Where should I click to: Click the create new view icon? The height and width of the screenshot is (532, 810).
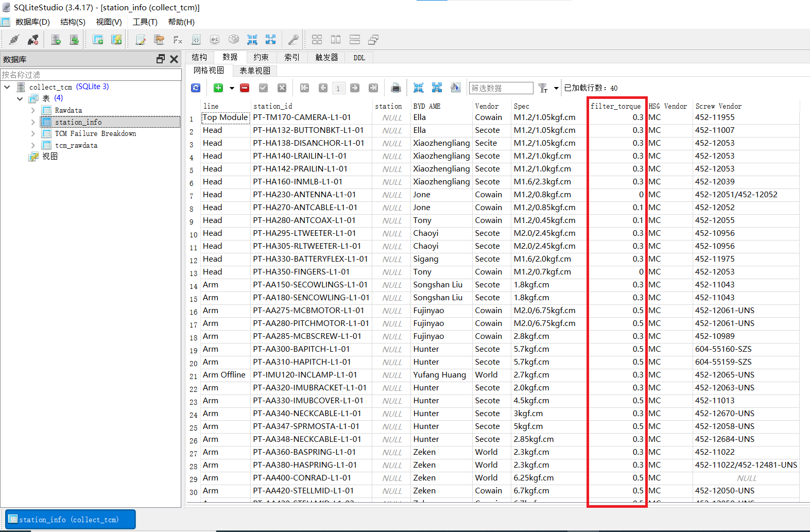click(116, 40)
